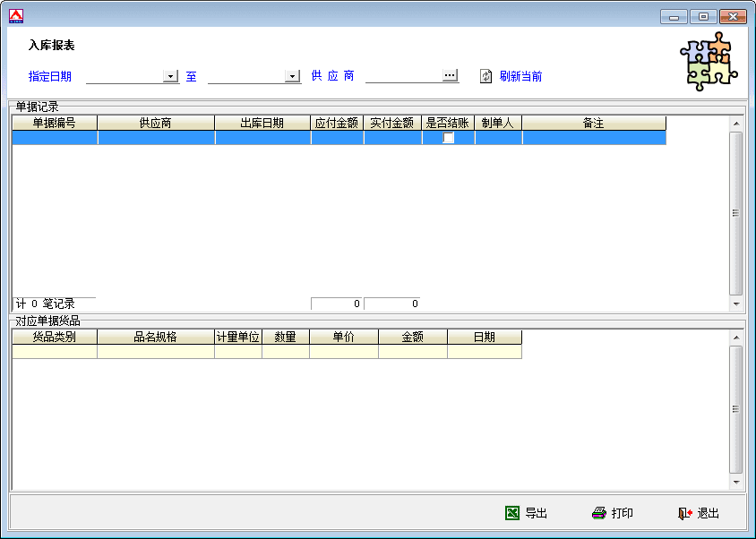Click the Excel export icon
The width and height of the screenshot is (756, 539).
tap(512, 513)
